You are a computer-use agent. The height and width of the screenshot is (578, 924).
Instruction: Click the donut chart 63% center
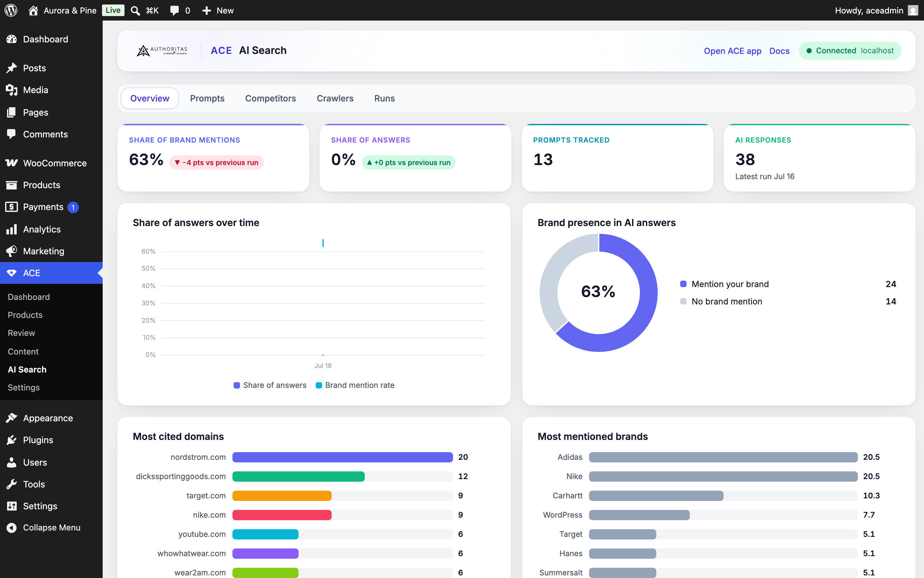598,291
